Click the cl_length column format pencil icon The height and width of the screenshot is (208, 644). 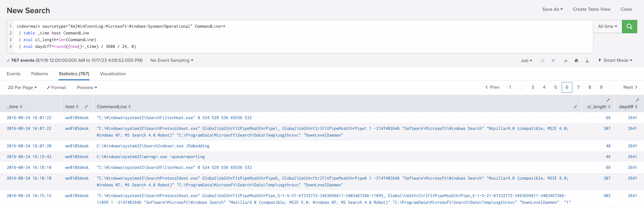(608, 100)
